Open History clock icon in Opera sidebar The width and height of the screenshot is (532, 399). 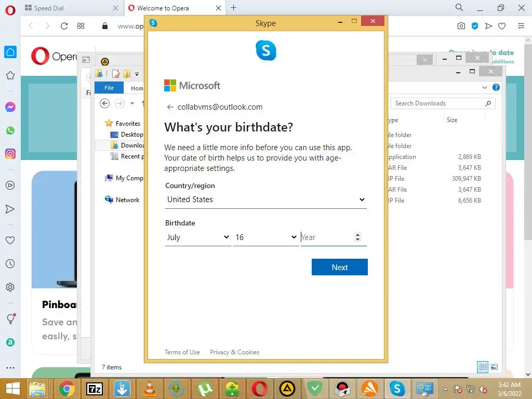tap(10, 263)
